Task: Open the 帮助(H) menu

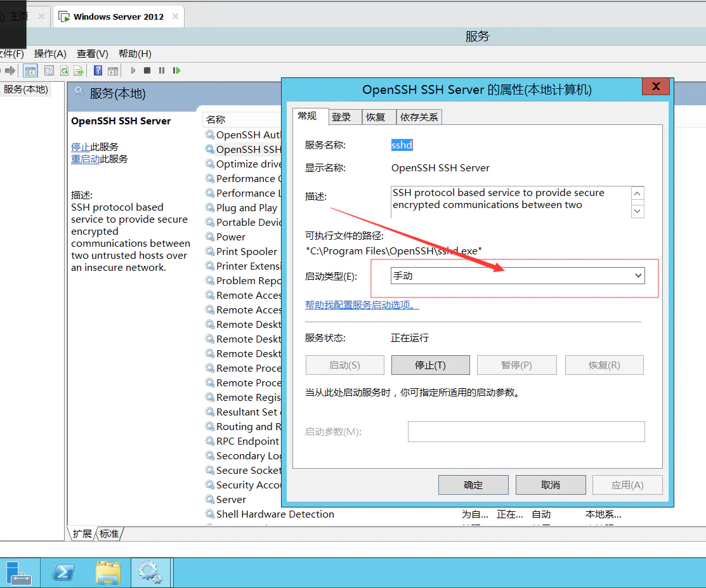Action: pos(134,54)
